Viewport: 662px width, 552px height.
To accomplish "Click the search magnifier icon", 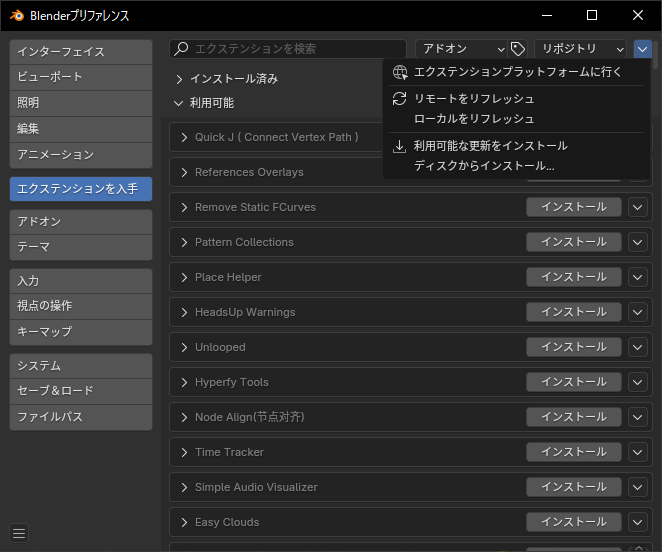I will click(182, 49).
